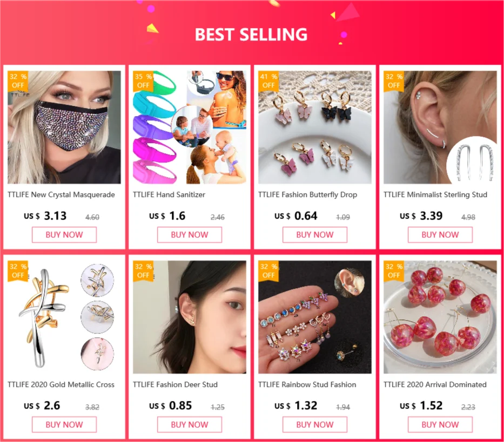Click BUY NOW under Crystal Masquerade mask
This screenshot has height=442, width=504.
[x=64, y=235]
